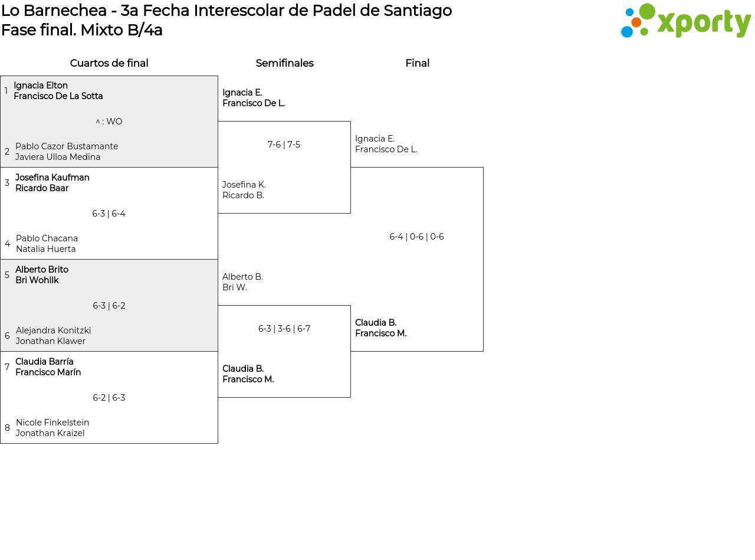The width and height of the screenshot is (755, 560).
Task: Click the tournament title heading
Action: tap(226, 11)
